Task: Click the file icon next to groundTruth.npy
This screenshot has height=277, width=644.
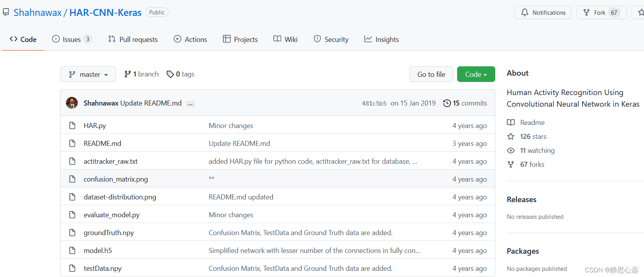Action: (x=72, y=232)
